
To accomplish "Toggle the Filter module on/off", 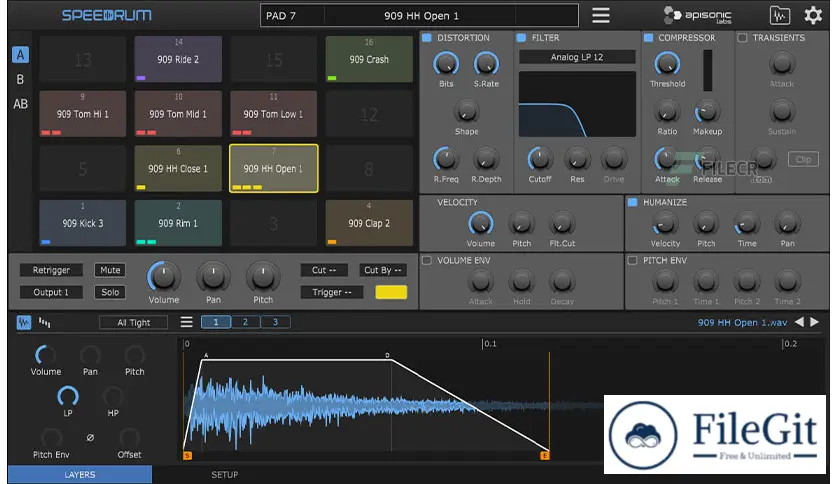I will point(521,38).
